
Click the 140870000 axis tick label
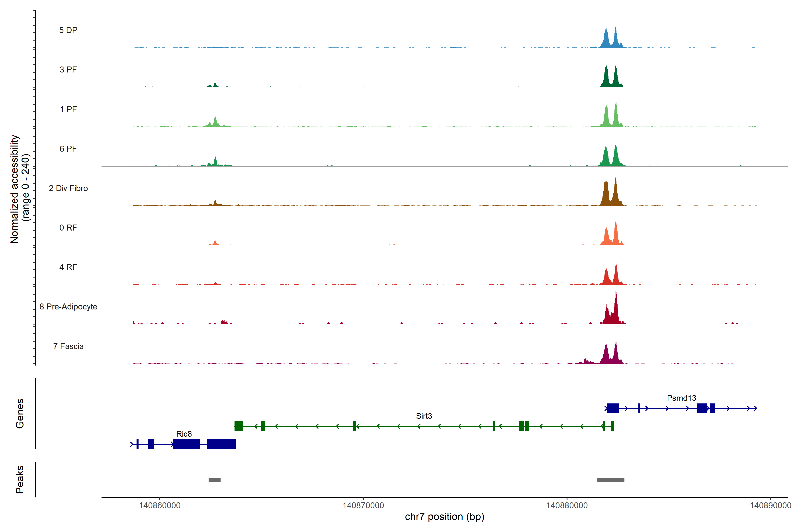363,506
